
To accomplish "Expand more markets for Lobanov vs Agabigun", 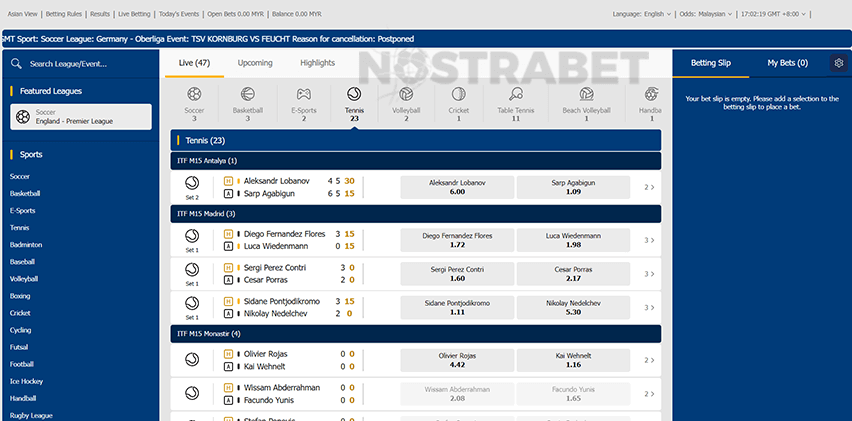I will coord(649,187).
